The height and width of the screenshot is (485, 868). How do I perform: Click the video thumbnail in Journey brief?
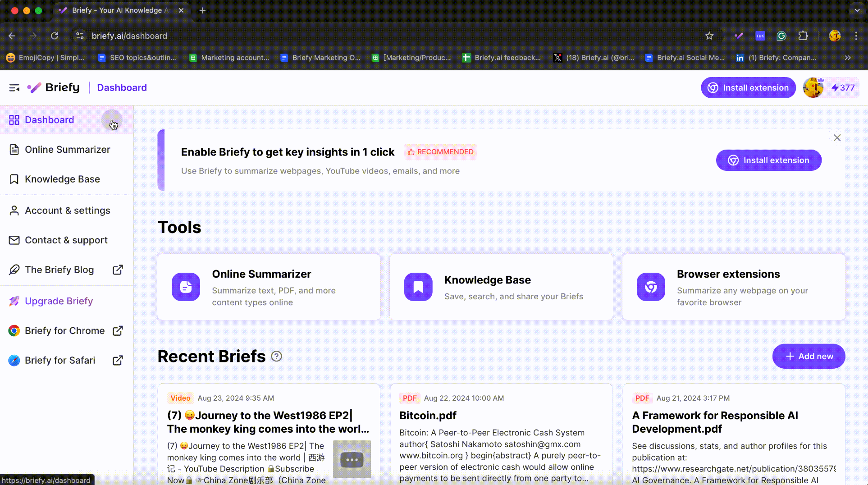(x=352, y=459)
